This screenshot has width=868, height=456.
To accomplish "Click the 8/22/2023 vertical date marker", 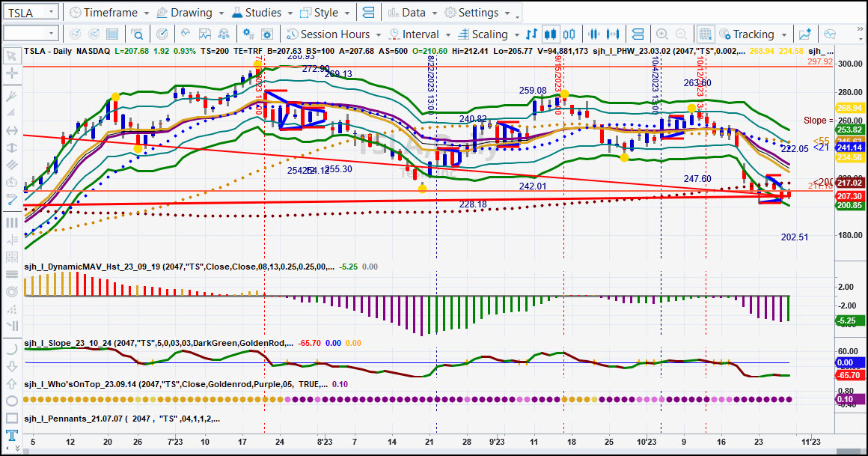I will (x=431, y=84).
